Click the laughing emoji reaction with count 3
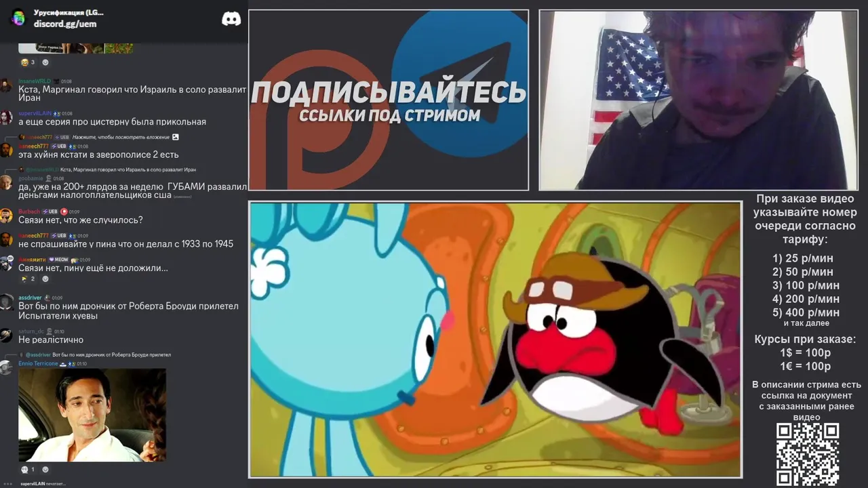868x488 pixels. point(28,62)
